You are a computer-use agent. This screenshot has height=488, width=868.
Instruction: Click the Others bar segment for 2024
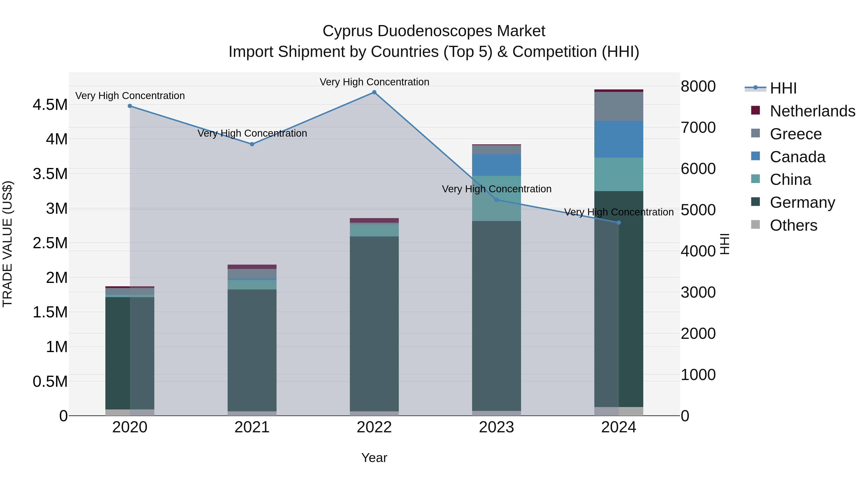619,411
